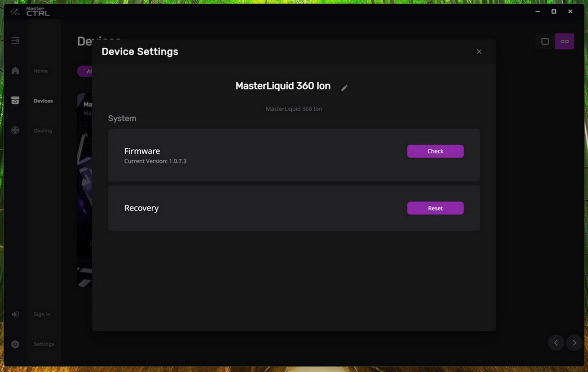Screen dimensions: 588x372
Task: Open Settings menu label
Action: pyautogui.click(x=44, y=344)
